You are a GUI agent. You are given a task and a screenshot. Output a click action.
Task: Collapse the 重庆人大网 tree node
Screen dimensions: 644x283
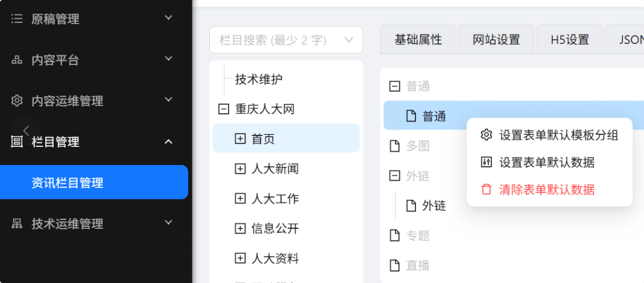click(224, 110)
